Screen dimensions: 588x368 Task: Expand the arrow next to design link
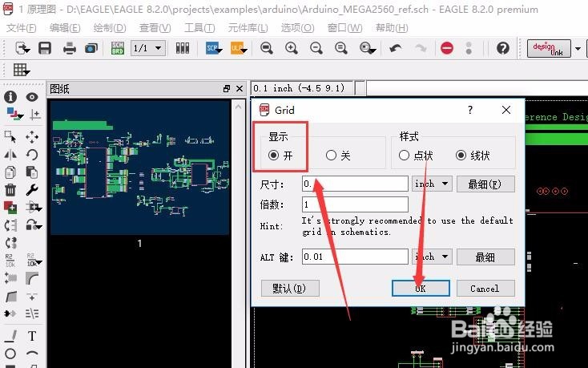[578, 48]
